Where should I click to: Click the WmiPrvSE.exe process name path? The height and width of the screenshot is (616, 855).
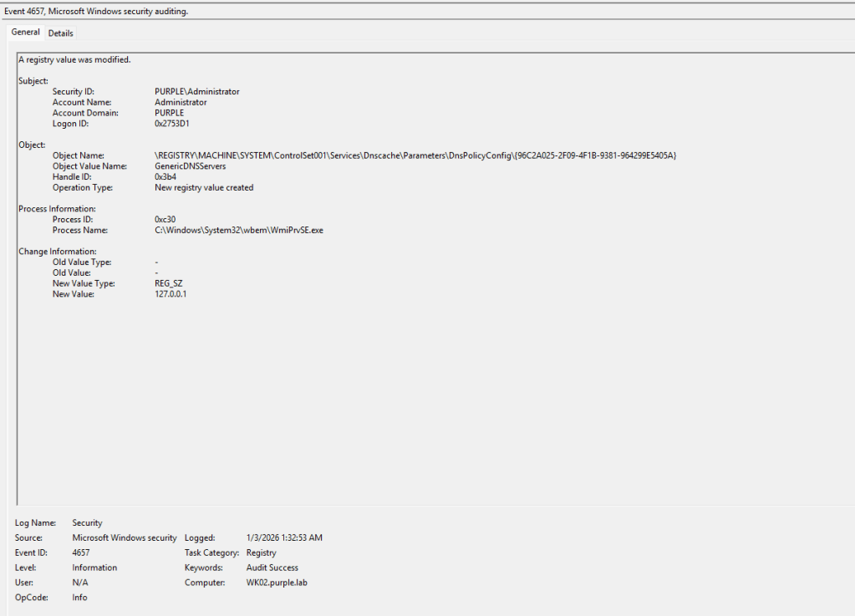tap(238, 230)
